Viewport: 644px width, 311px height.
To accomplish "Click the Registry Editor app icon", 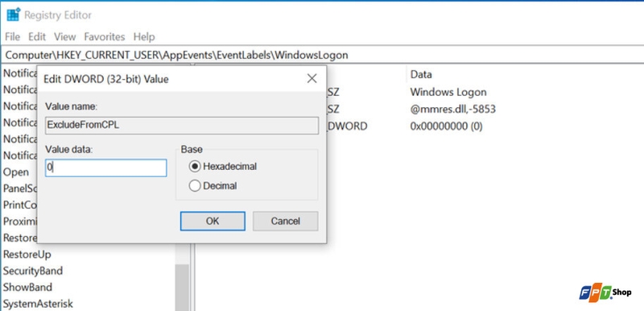I will 13,15.
